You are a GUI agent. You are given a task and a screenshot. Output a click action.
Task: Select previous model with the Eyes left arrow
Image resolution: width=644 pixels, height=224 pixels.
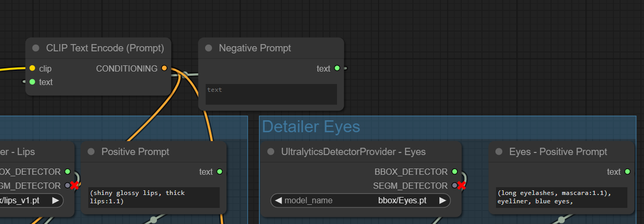pyautogui.click(x=278, y=200)
